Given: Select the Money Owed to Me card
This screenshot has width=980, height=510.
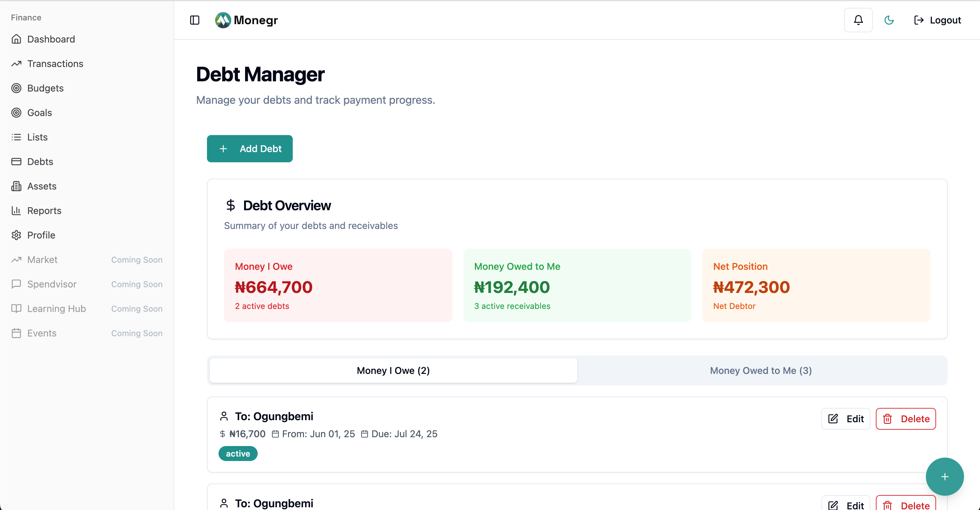Looking at the screenshot, I should [577, 285].
